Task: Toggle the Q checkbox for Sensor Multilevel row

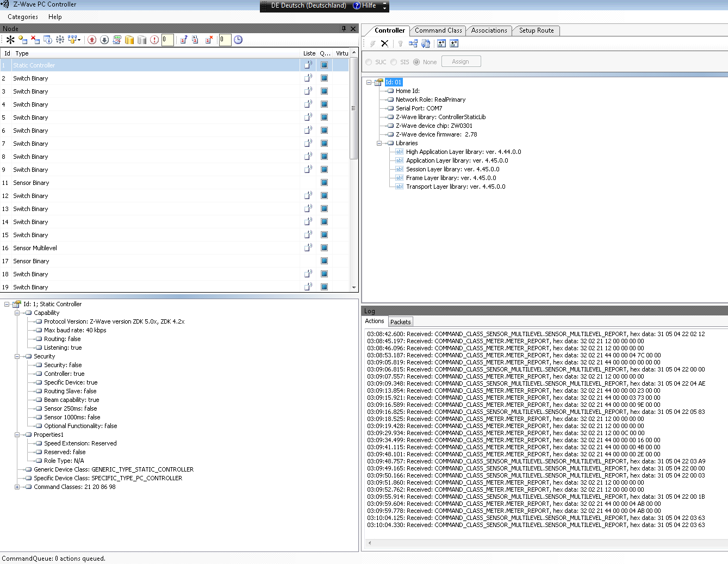Action: click(324, 248)
